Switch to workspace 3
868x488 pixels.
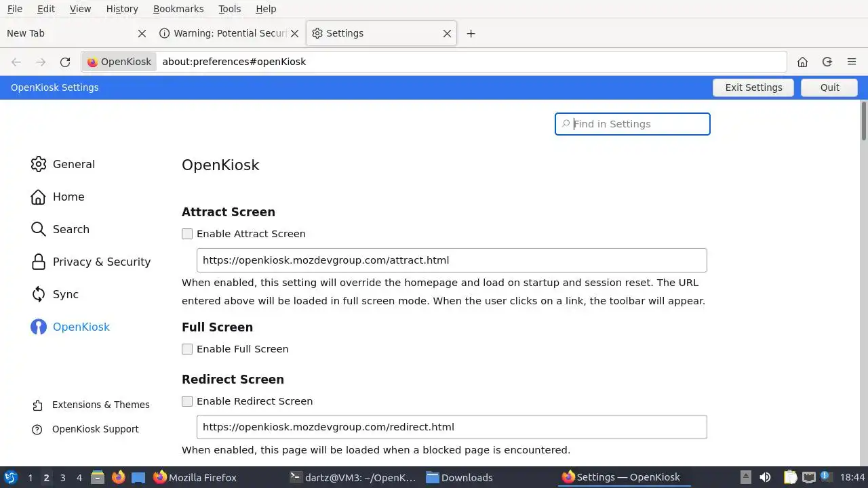(x=62, y=478)
